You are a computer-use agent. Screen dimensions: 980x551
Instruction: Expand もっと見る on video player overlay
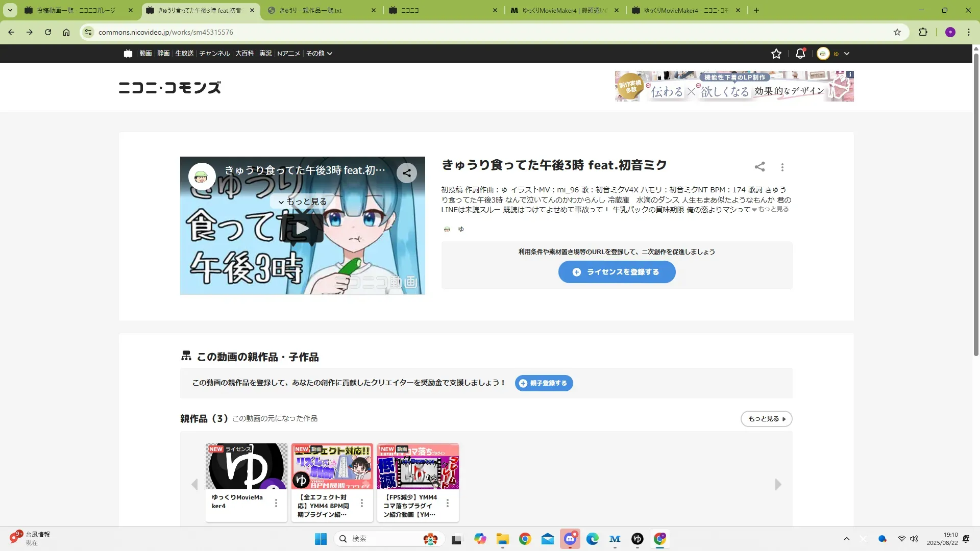302,202
